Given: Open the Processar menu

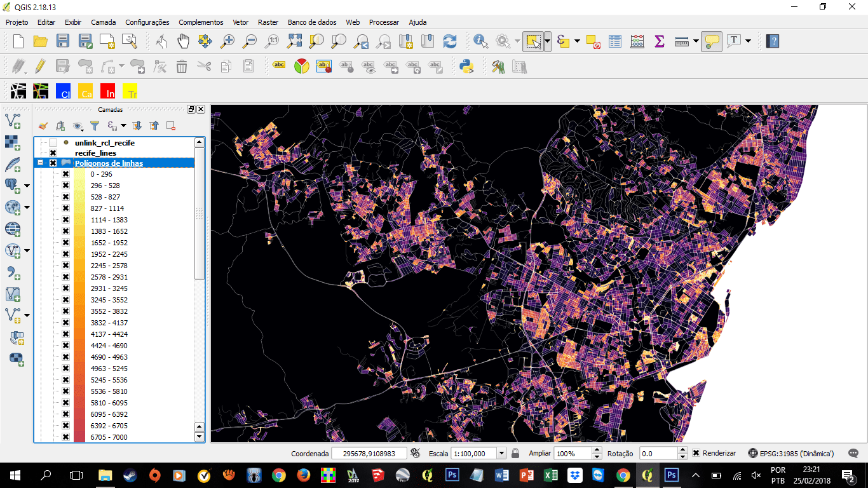Looking at the screenshot, I should (384, 22).
